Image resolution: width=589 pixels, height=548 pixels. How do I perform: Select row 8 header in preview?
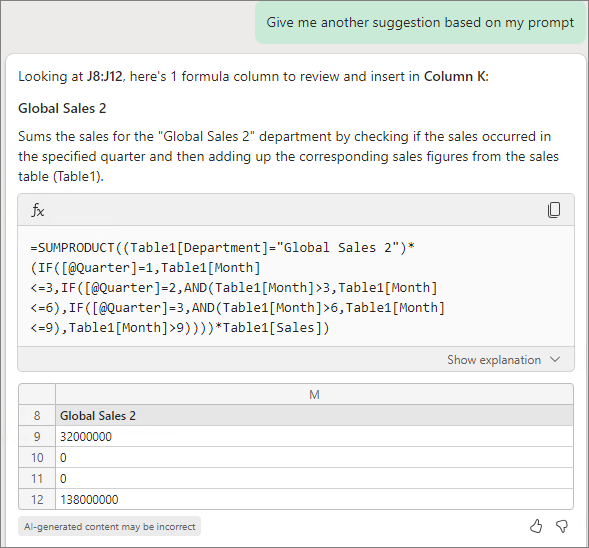37,415
